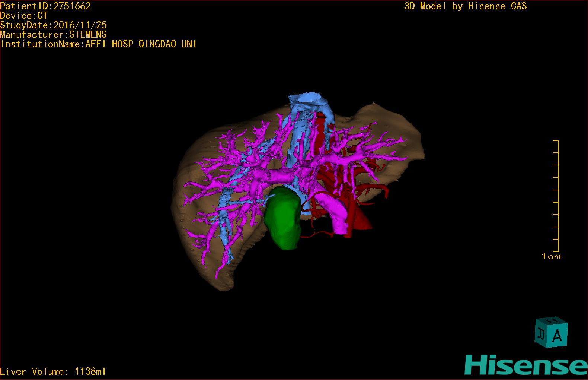Click the "1cm" scale label
This screenshot has width=588, height=380.
[x=551, y=256]
